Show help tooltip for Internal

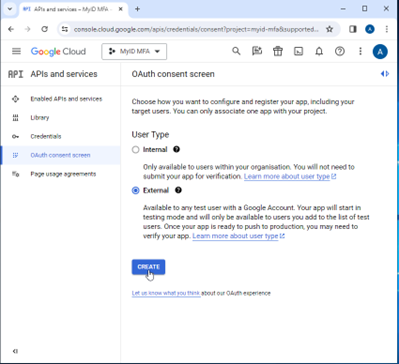click(x=177, y=149)
